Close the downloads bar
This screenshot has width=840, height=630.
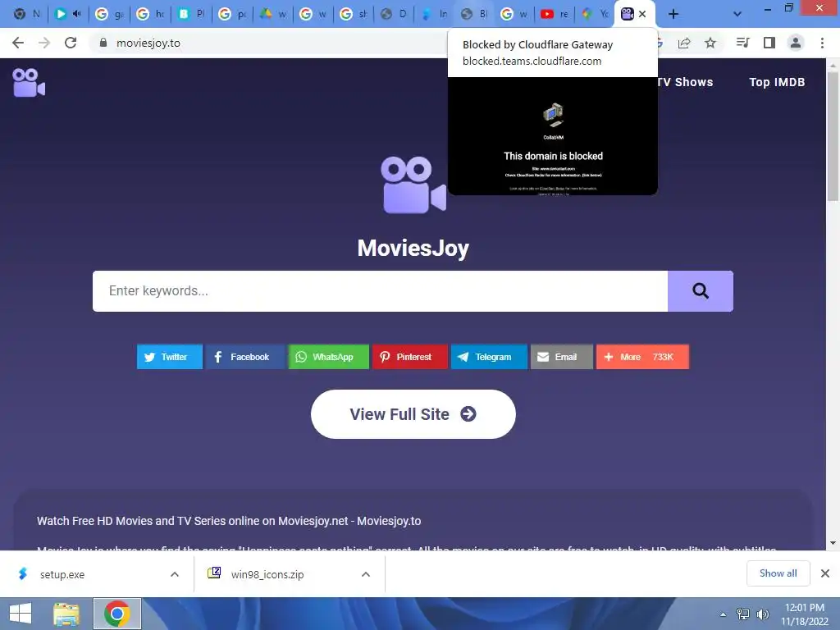pyautogui.click(x=825, y=573)
